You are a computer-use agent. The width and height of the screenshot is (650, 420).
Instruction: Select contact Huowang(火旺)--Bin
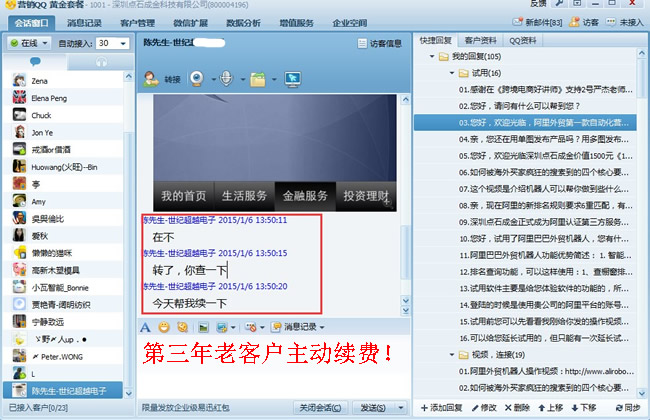coord(63,167)
